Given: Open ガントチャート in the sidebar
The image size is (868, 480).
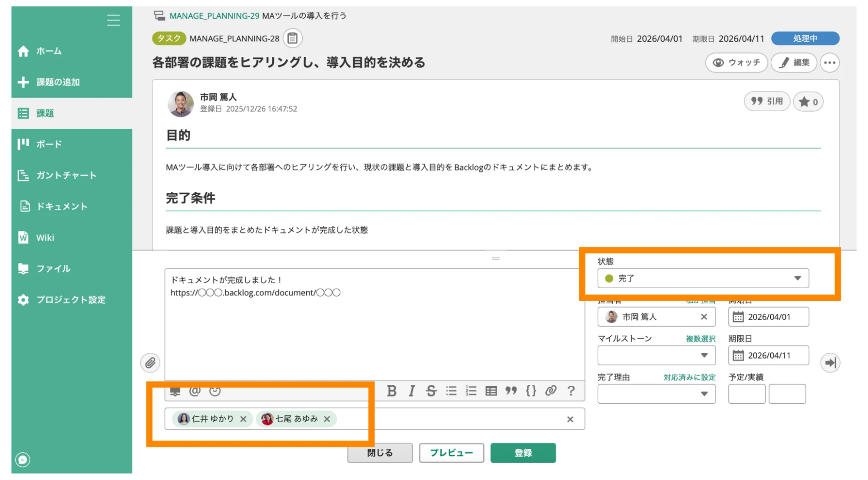Looking at the screenshot, I should (x=72, y=175).
